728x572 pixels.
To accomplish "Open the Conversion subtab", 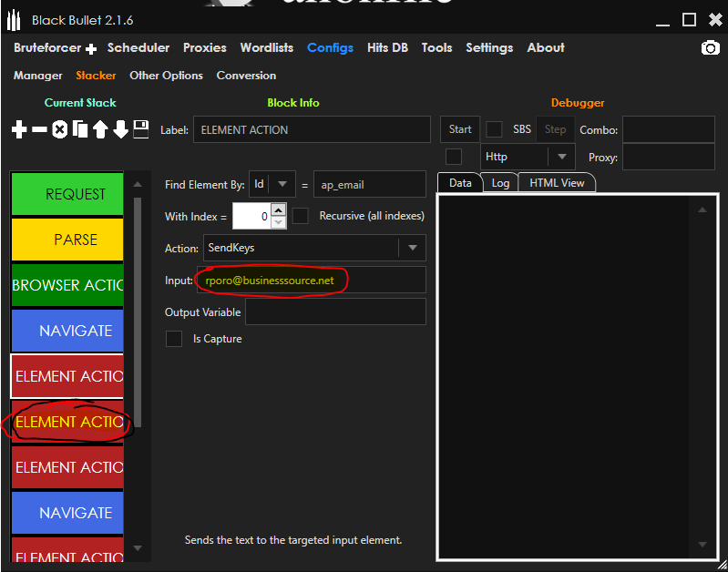I will [246, 76].
